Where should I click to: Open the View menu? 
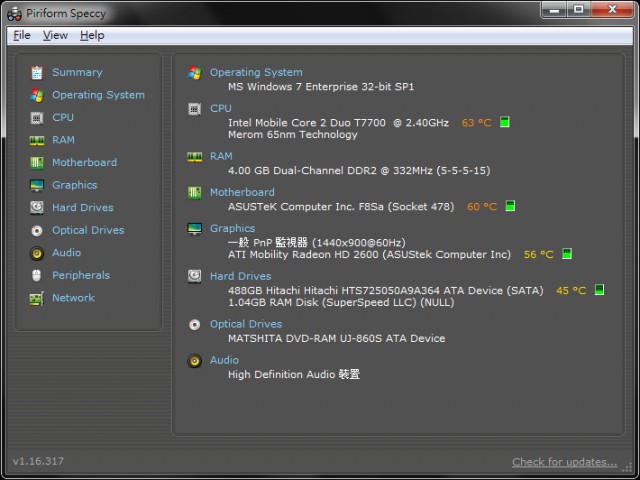pos(55,36)
